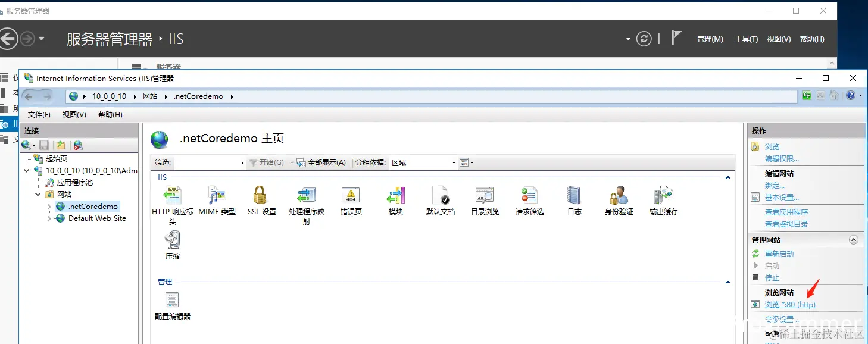Collapse the Manage Website actions section
The width and height of the screenshot is (868, 344).
[x=854, y=239]
